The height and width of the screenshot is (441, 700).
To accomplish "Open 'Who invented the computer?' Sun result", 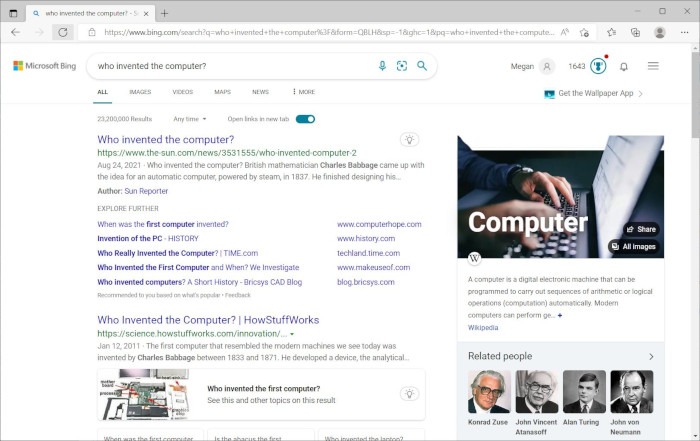I will [x=166, y=140].
